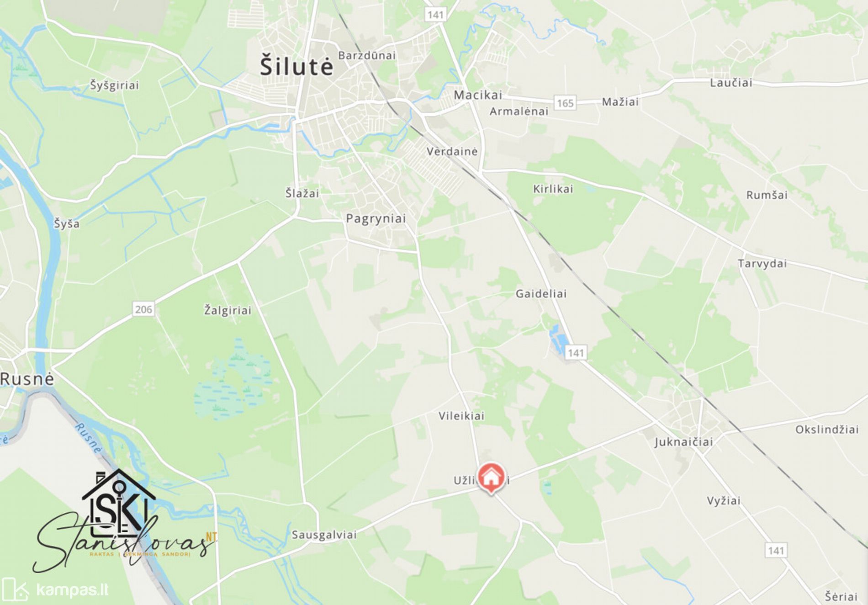This screenshot has height=605, width=868.
Task: Click the red house location marker
Action: 491,478
